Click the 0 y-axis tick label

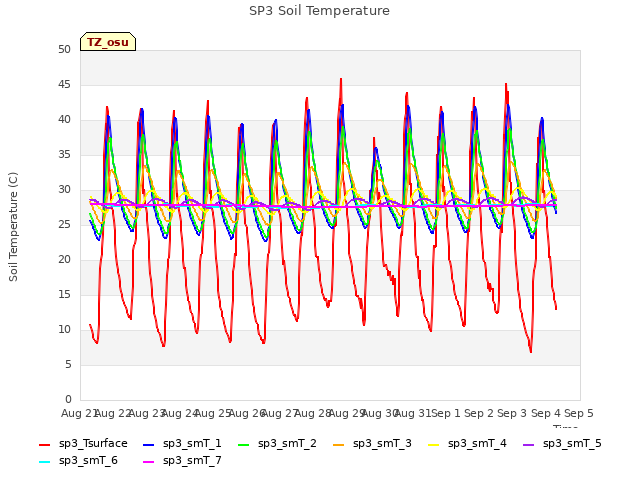click(x=68, y=400)
